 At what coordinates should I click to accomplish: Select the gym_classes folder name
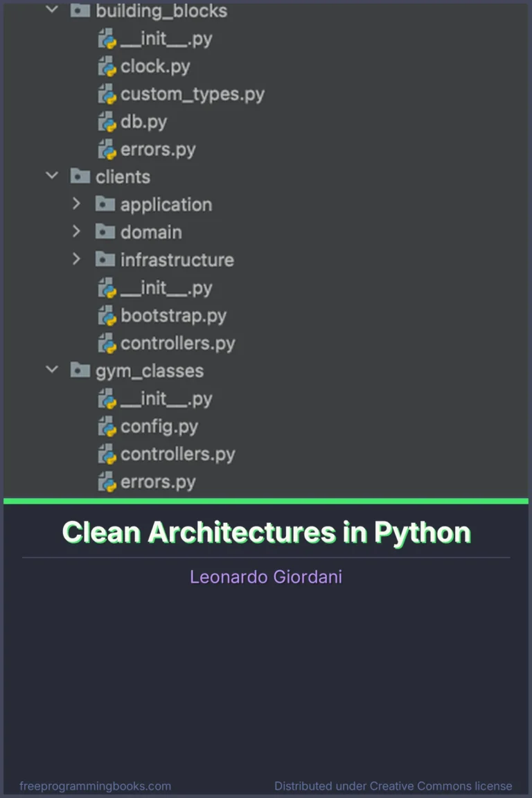click(x=150, y=371)
